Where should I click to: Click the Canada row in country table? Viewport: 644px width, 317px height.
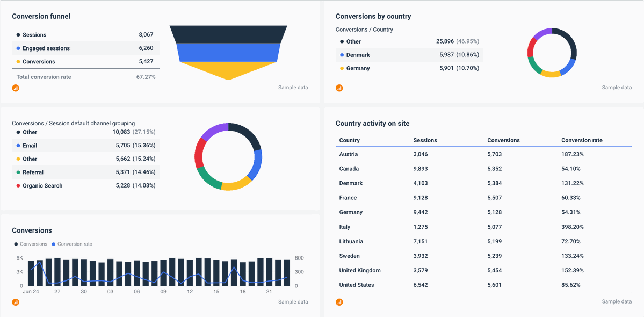pos(484,169)
